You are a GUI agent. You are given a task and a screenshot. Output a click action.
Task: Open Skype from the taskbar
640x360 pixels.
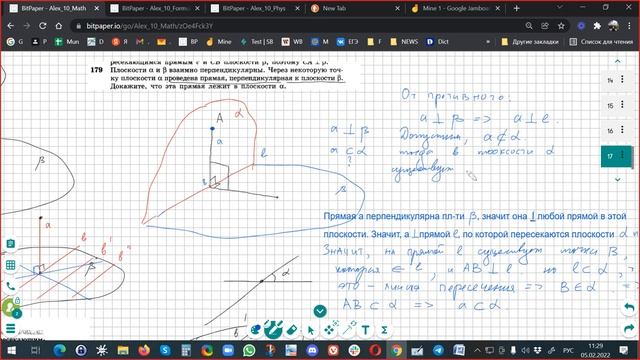click(x=165, y=350)
